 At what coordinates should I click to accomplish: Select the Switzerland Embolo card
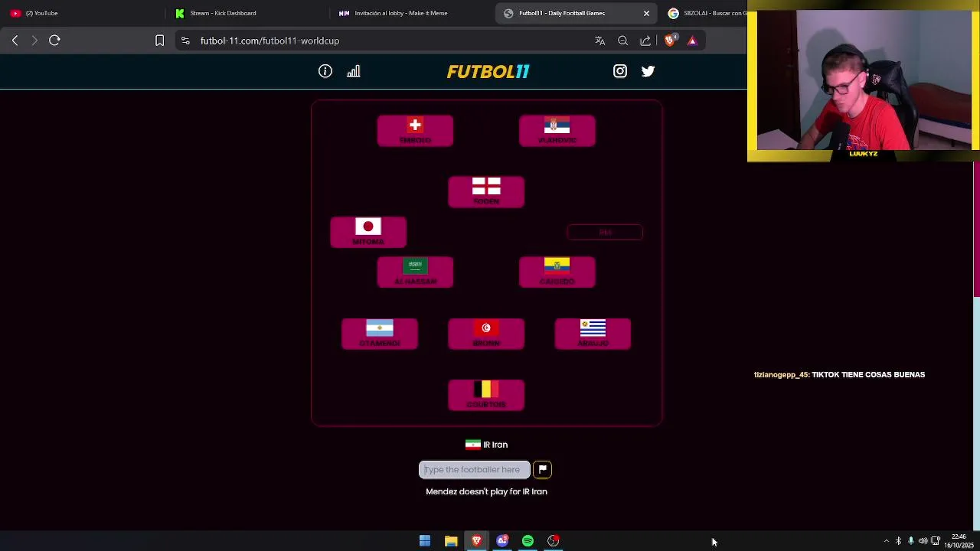[x=415, y=131]
